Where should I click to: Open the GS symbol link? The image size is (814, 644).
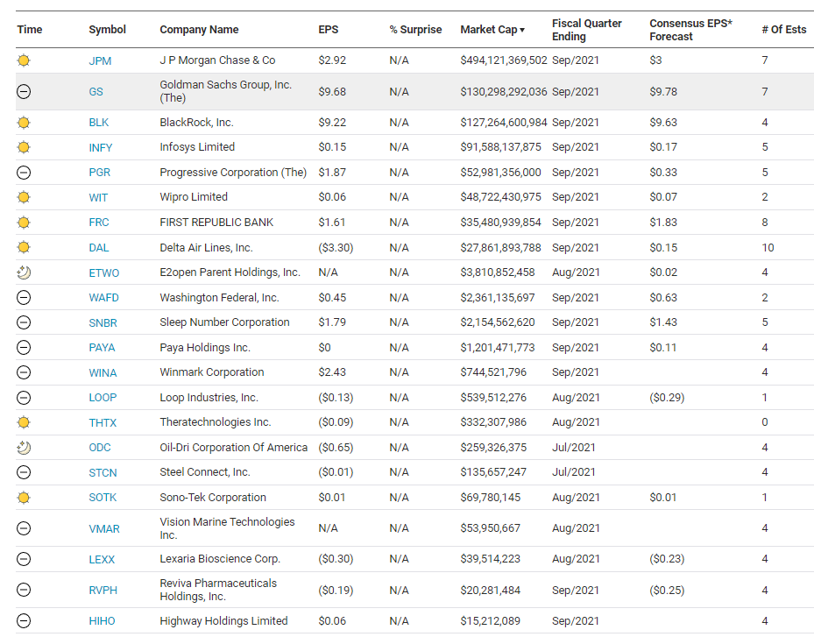click(96, 92)
